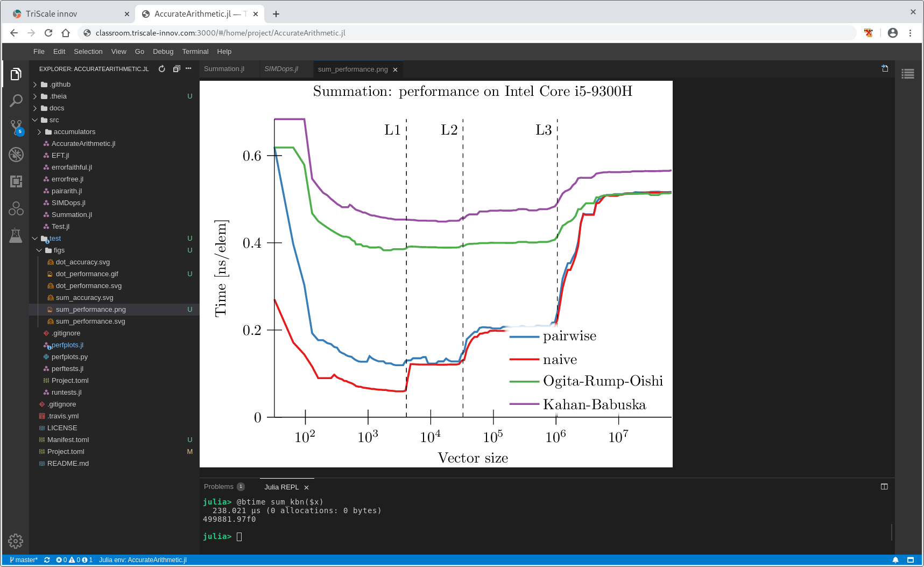Screen dimensions: 924x567
Task: Close the Julia REPL panel tab
Action: [x=306, y=487]
